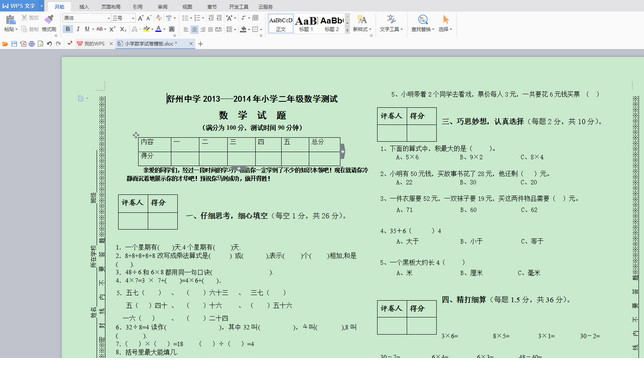644x372 pixels.
Task: Open the borders dropdown arrow
Action: coord(260,29)
